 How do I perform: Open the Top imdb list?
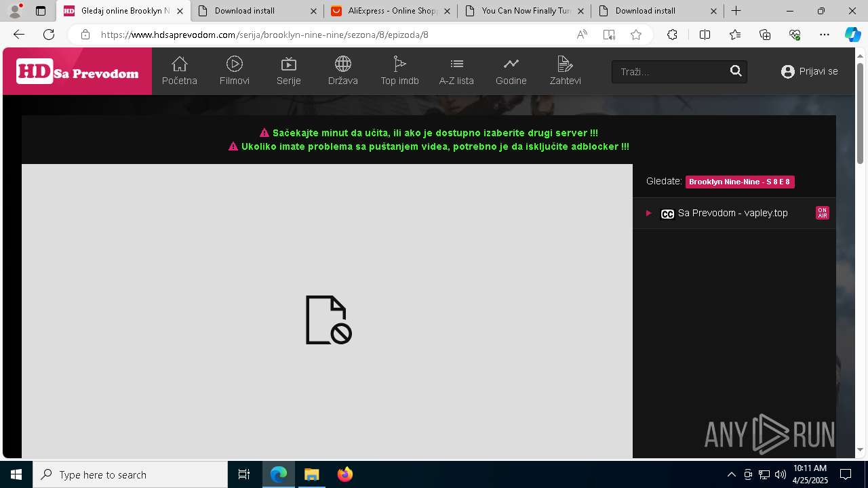[x=399, y=71]
